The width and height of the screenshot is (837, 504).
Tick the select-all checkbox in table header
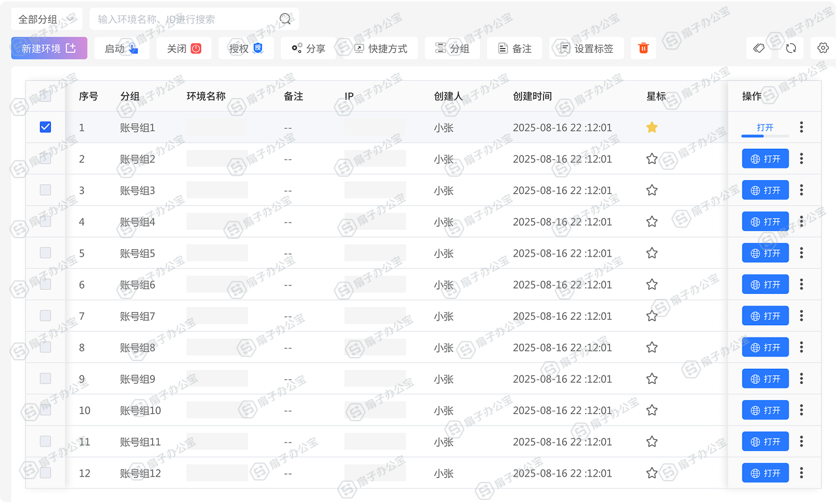pyautogui.click(x=45, y=96)
